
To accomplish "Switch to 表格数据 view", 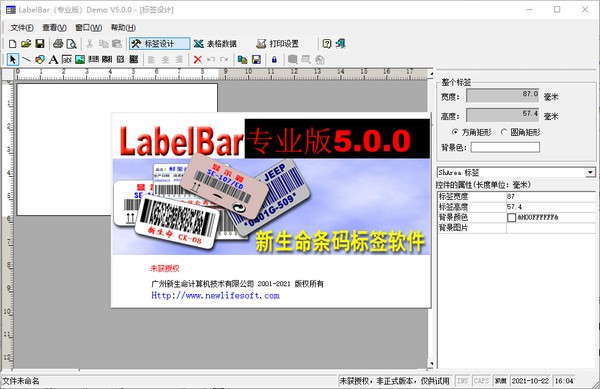I will [x=215, y=44].
